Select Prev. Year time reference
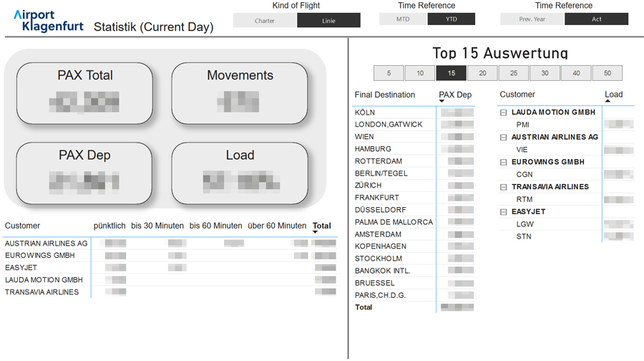 click(x=532, y=19)
